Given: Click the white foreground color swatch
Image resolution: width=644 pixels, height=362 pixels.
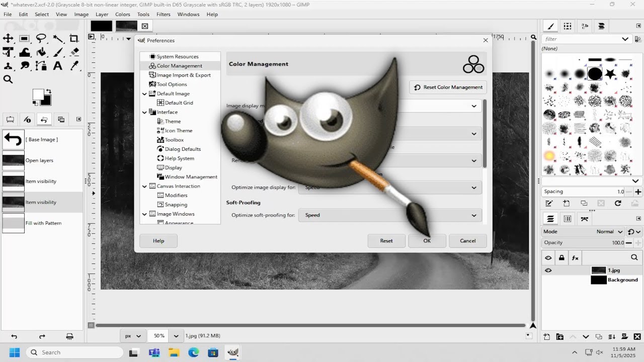Looking at the screenshot, I should click(x=37, y=94).
